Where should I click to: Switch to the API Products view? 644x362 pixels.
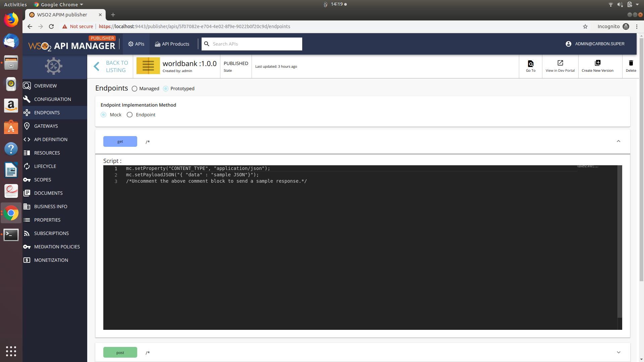pos(172,44)
